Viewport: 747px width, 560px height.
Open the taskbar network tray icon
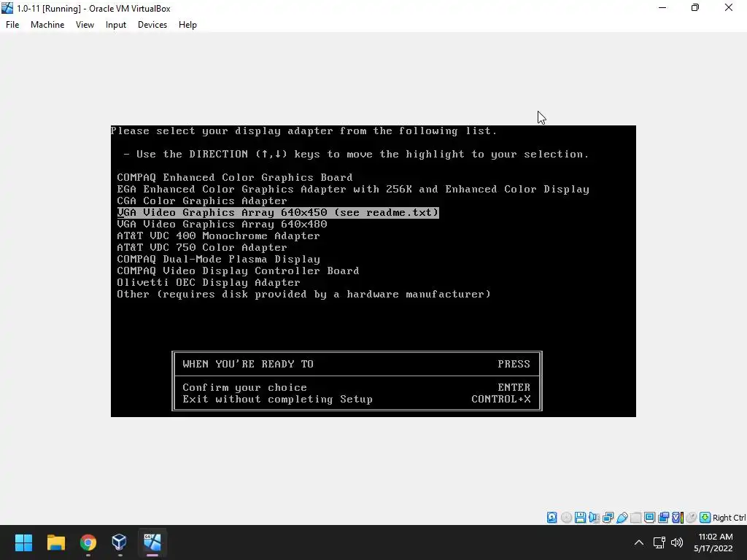[x=659, y=542]
